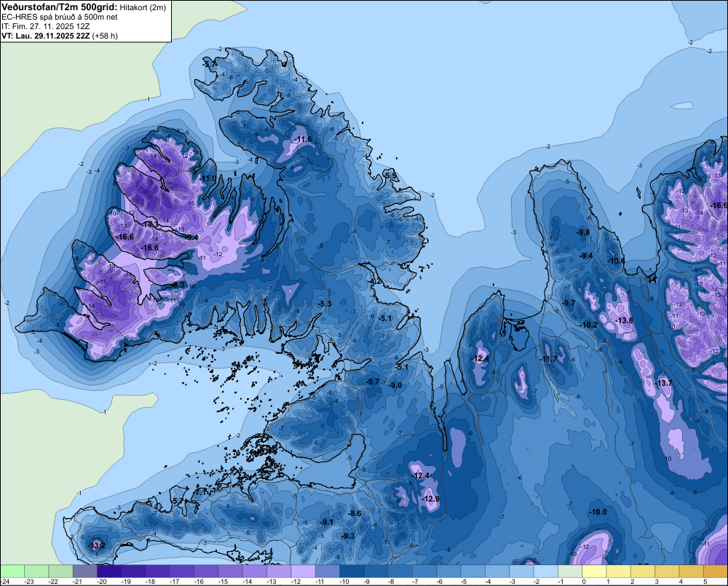Viewport: 728px width, 586px height.
Task: Click the legend label -20
Action: (102, 582)
